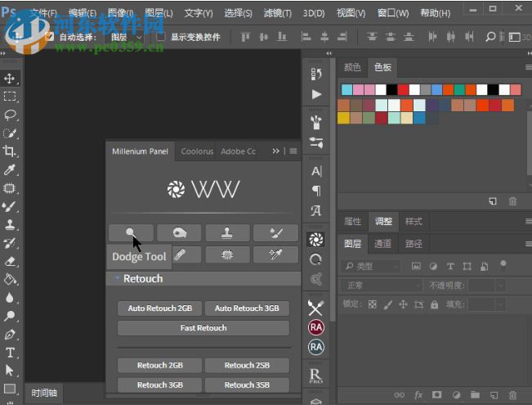Click create new swatch icon
The image size is (532, 405).
(493, 201)
